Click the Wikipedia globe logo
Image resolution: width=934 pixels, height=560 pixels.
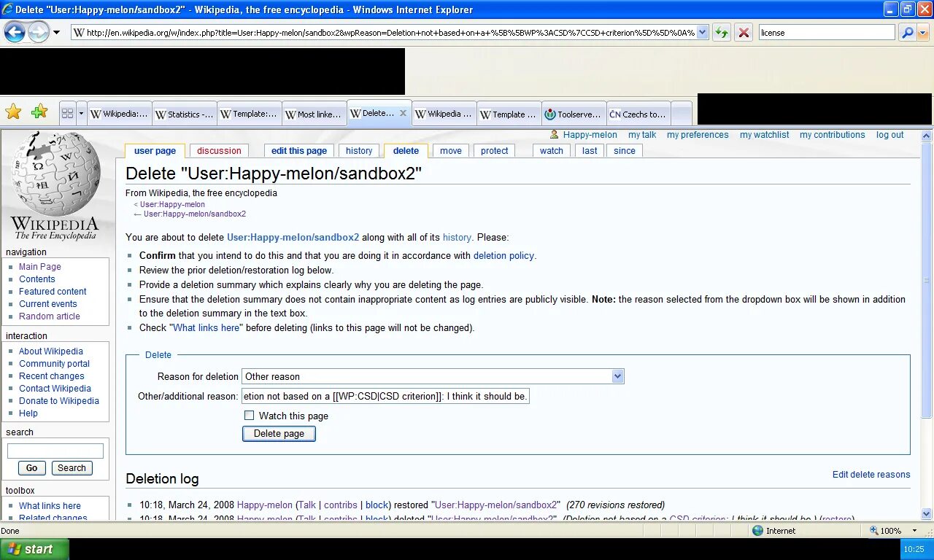(x=55, y=185)
